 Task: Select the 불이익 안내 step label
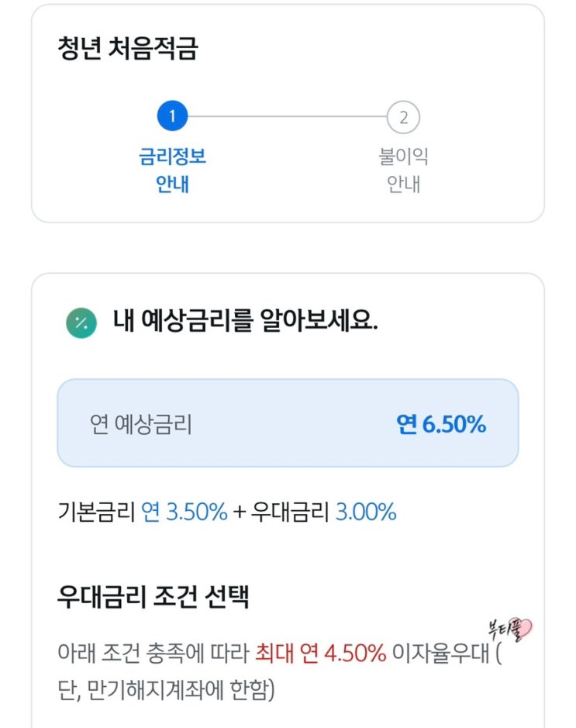(x=403, y=170)
